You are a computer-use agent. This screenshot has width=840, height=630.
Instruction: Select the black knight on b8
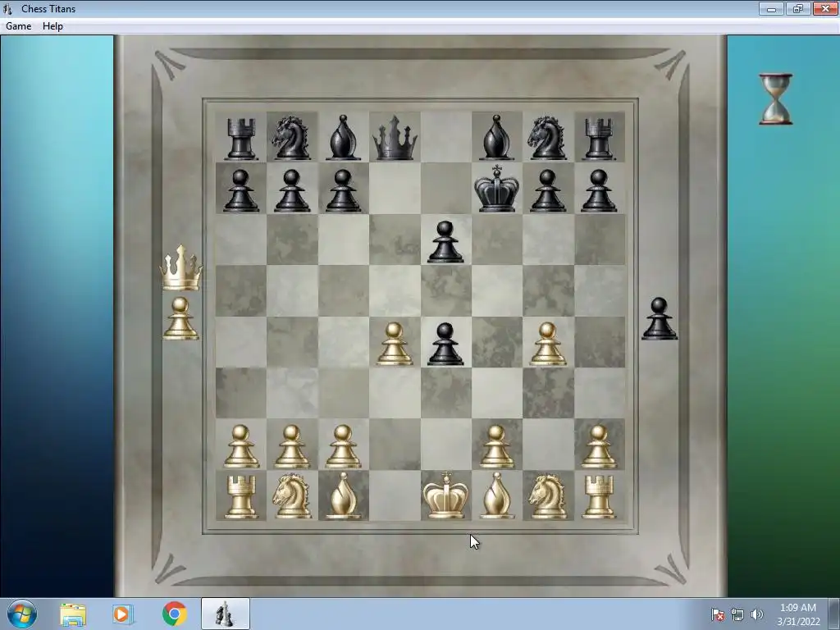coord(291,138)
